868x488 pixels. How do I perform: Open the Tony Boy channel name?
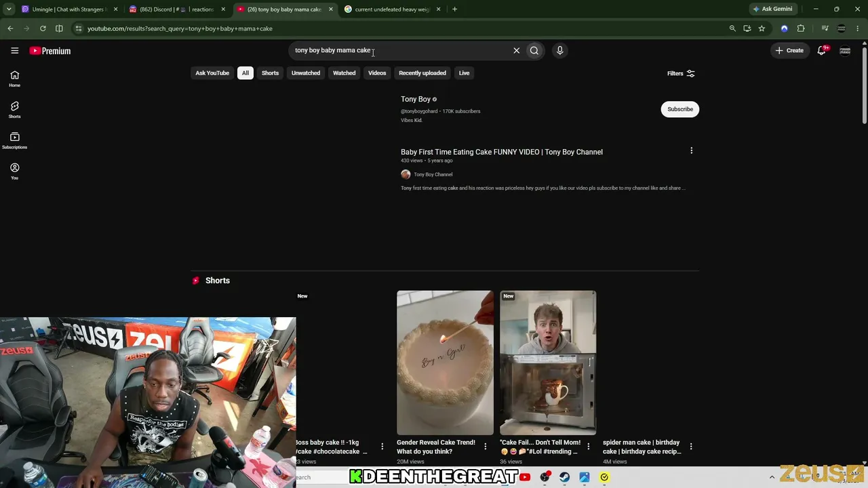pos(416,99)
